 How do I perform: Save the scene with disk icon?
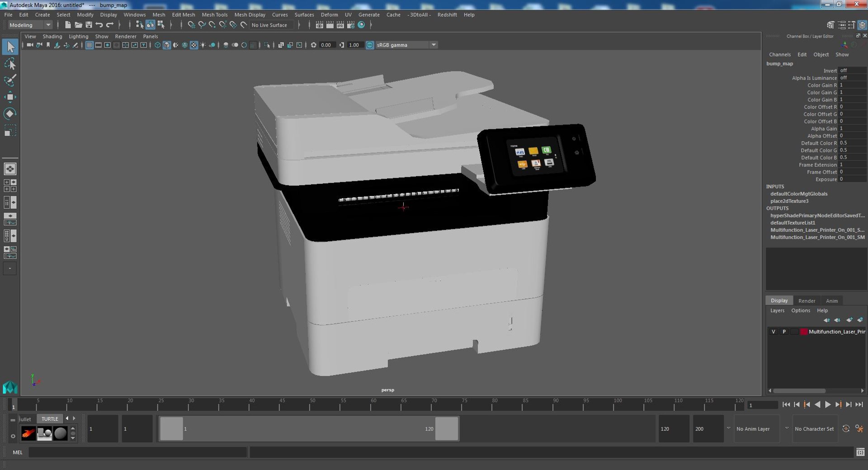(x=89, y=25)
